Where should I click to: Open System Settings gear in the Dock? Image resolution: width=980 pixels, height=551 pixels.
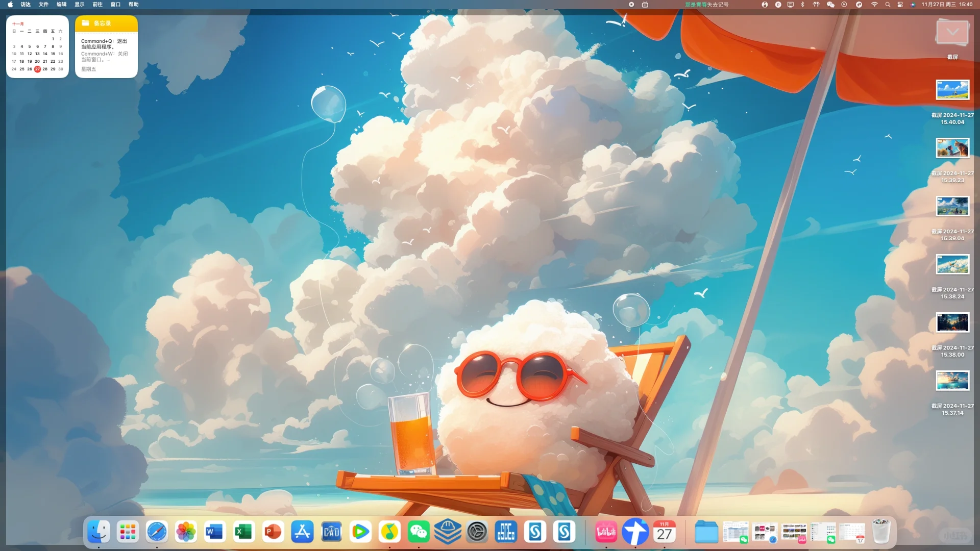click(477, 532)
